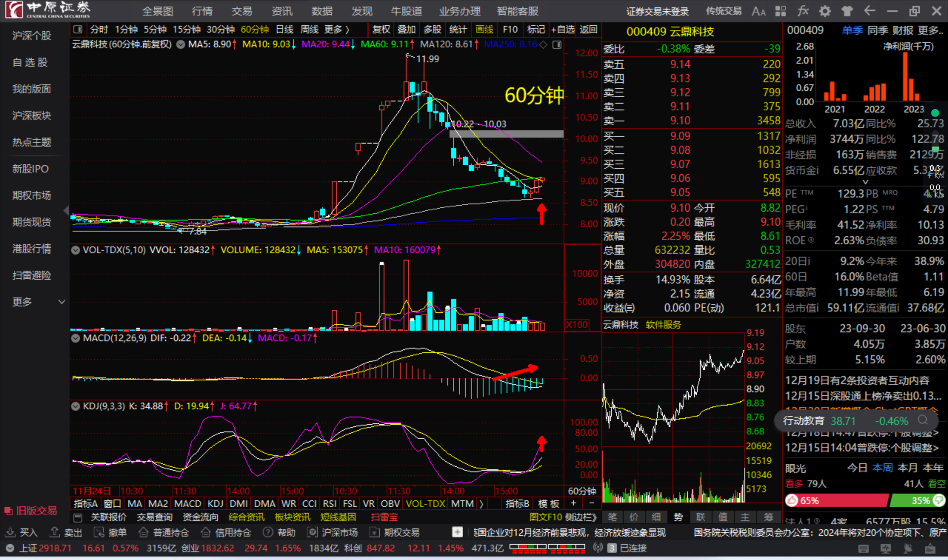Screen dimensions: 948x560
Task: Open 更多.. in financial panel header
Action: 930,31
